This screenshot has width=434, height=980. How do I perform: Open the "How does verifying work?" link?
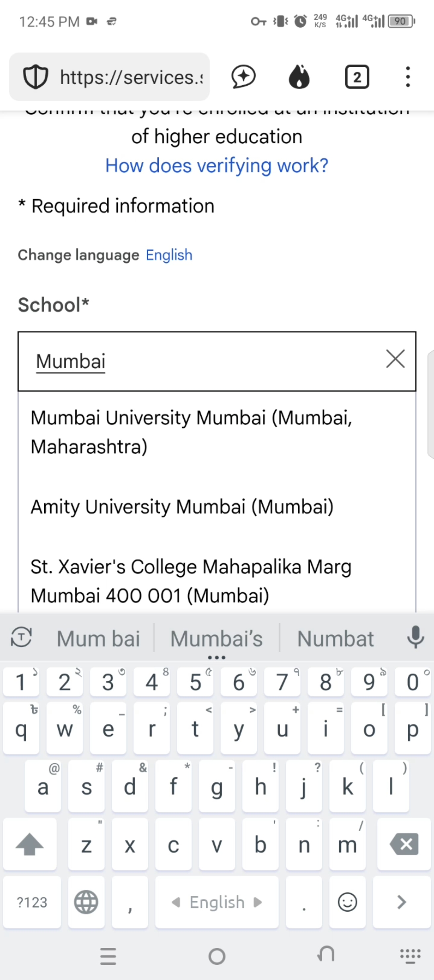tap(217, 165)
